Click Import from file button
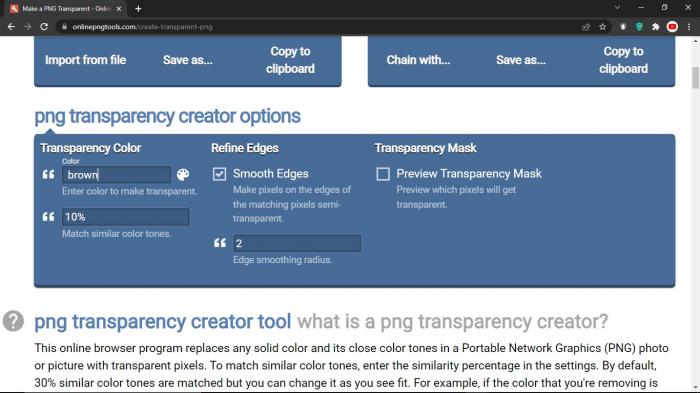The image size is (700, 393). coord(85,60)
